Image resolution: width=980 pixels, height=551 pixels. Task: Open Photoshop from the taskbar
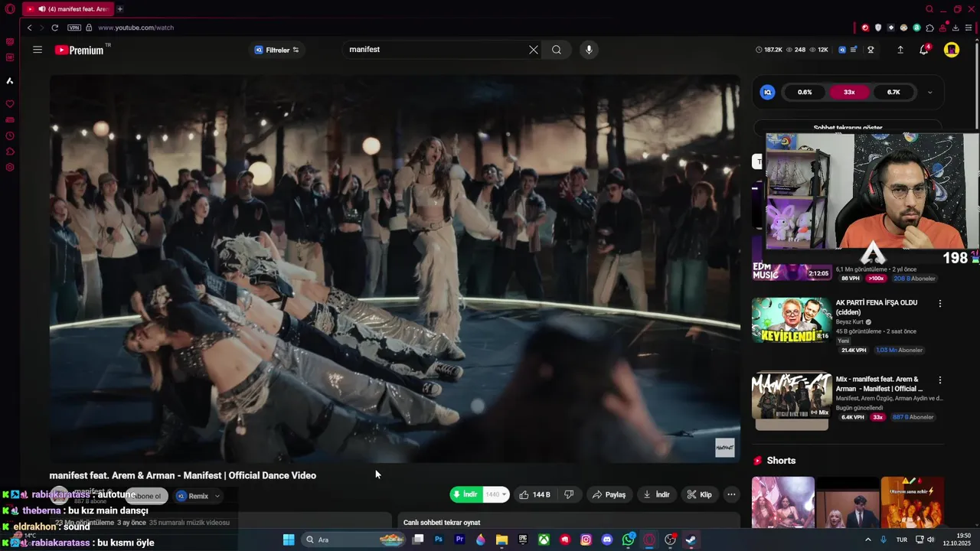439,540
